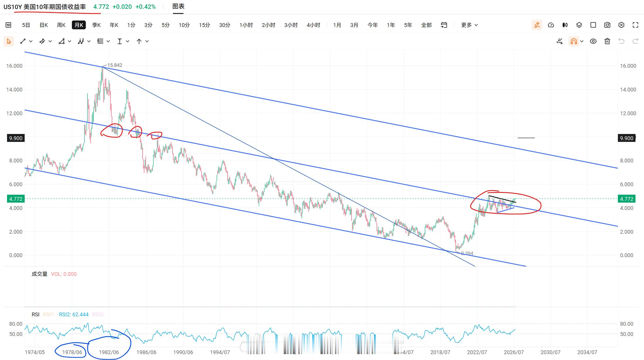The height and width of the screenshot is (360, 644).
Task: Expand the channel tool dropdown arrow
Action: 50,41
